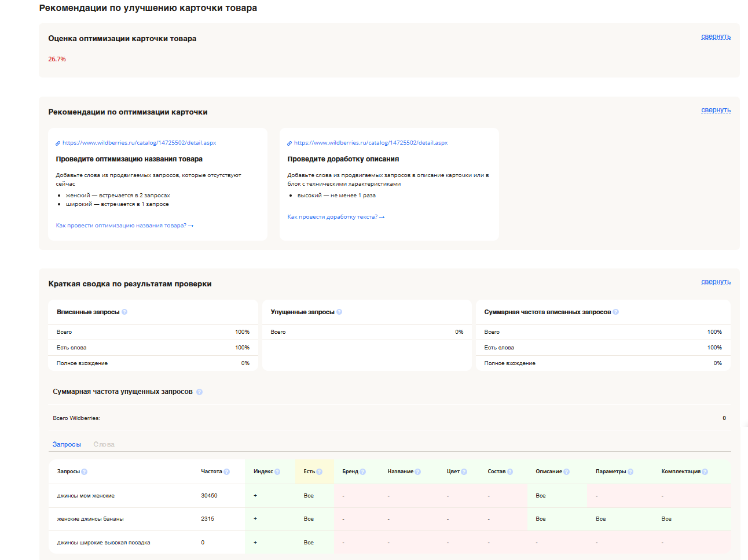Click bullet высокий — не менее 1 раза

click(x=336, y=196)
